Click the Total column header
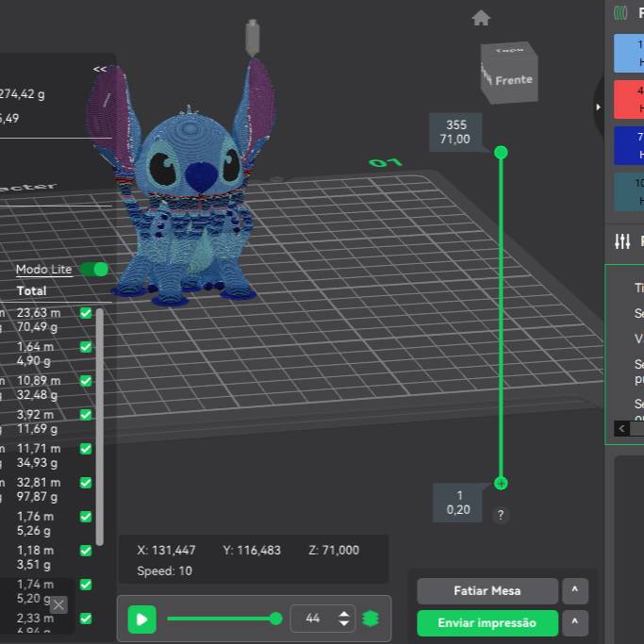This screenshot has width=644, height=644. [x=32, y=290]
